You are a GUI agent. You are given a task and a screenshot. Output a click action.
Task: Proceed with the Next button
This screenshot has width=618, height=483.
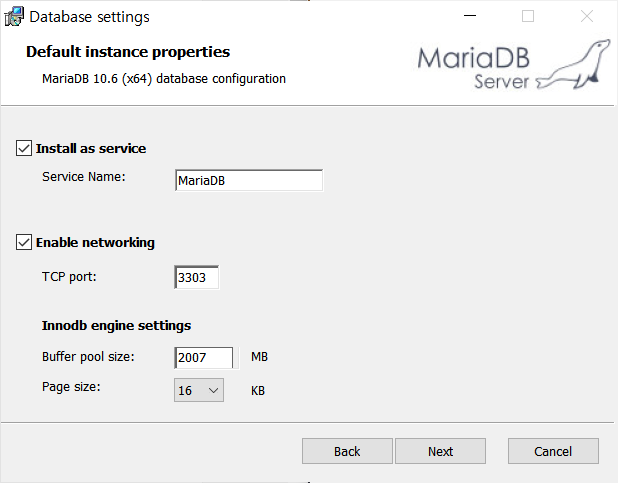(x=440, y=451)
